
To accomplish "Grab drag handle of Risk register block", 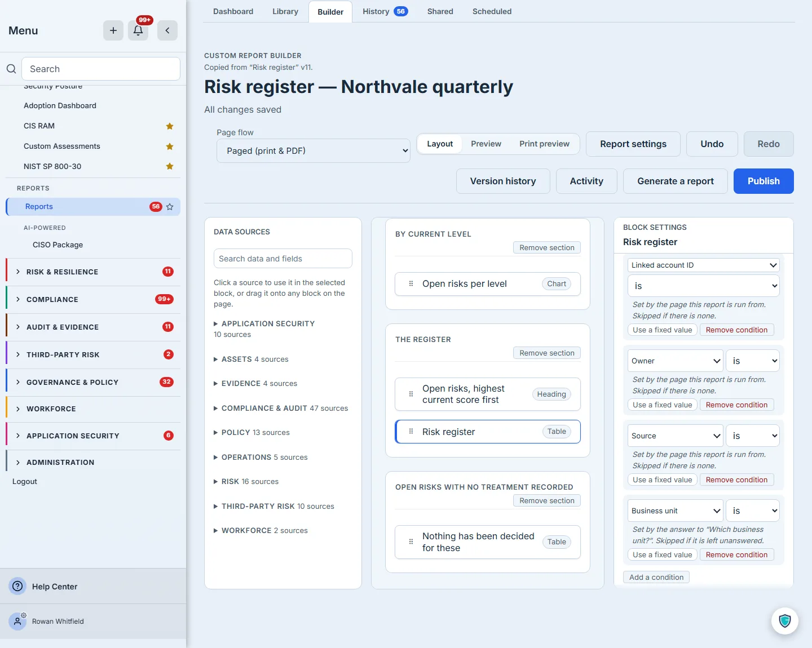I will (x=411, y=432).
